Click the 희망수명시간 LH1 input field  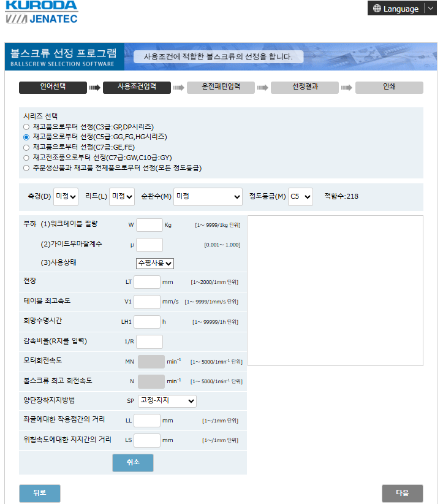coord(146,321)
